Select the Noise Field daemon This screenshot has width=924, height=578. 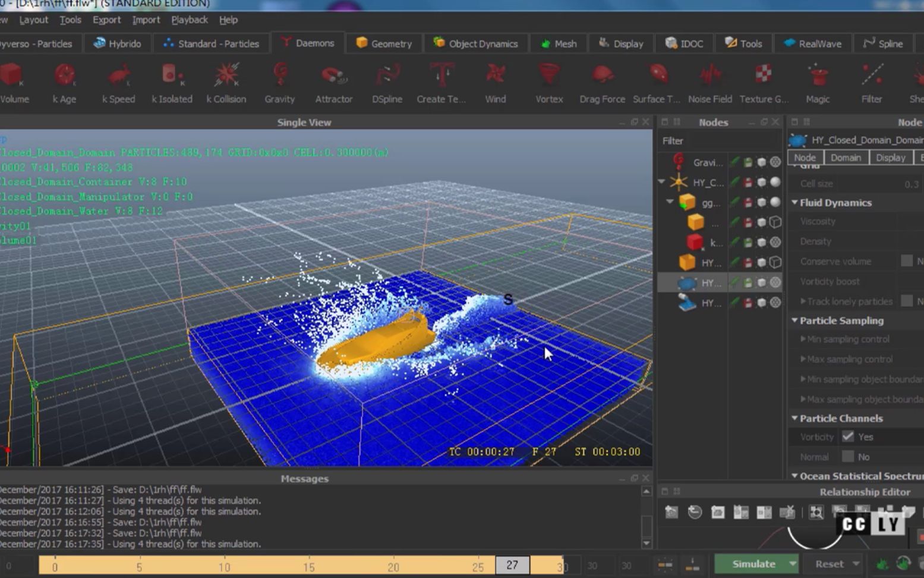709,83
